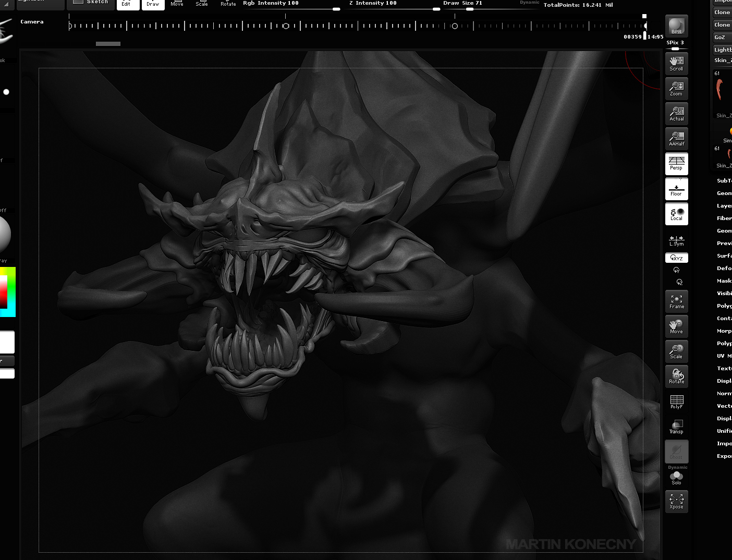Click the second Camera timeline keyframe circle

(x=455, y=26)
